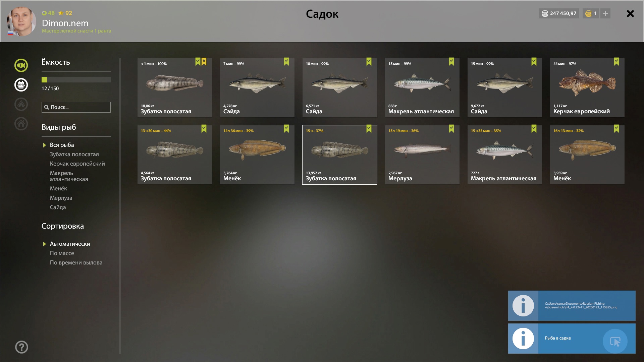Screen dimensions: 644x362
Task: Click the dimmed house sidebar icon
Action: click(21, 124)
